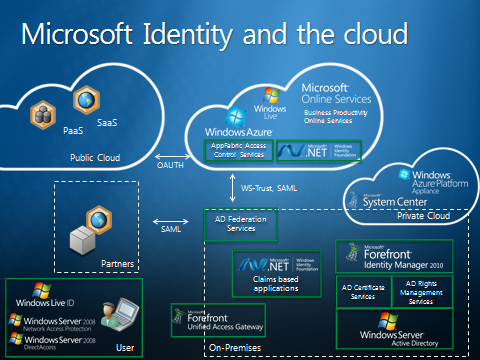Viewport: 480px width, 360px height.
Task: Click Business Productivity Online Services text
Action: (x=336, y=117)
